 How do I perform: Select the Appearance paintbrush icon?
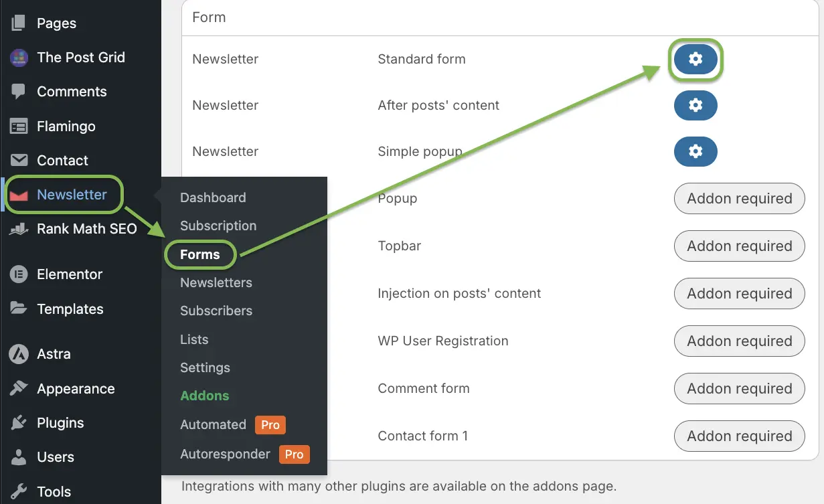point(18,388)
